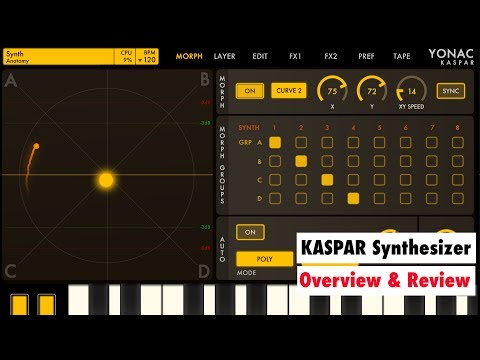Check group B synth 5 box
The height and width of the screenshot is (360, 480).
[x=379, y=161]
